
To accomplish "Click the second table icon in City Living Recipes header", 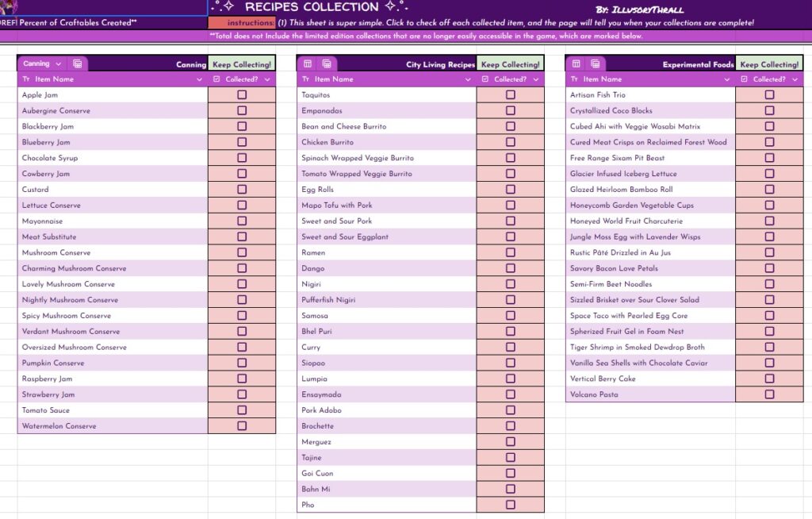I will coord(326,63).
